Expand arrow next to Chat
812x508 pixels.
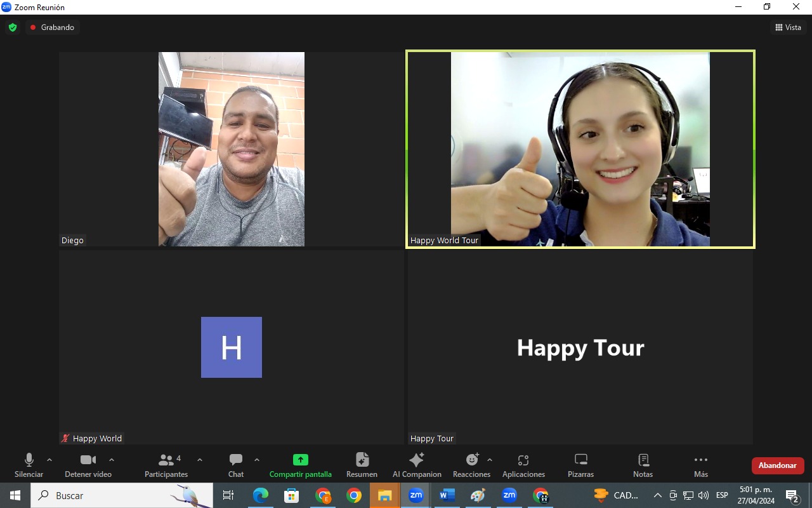(257, 460)
